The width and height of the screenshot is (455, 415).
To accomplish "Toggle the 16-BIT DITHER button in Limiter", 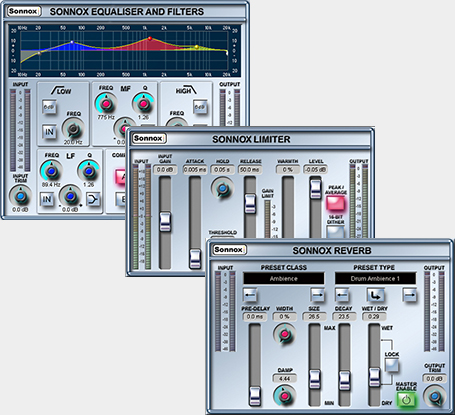I will (335, 232).
